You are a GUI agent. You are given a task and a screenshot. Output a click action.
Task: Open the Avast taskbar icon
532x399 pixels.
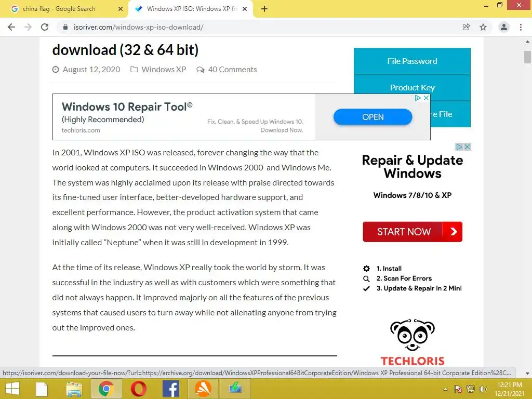tap(203, 389)
